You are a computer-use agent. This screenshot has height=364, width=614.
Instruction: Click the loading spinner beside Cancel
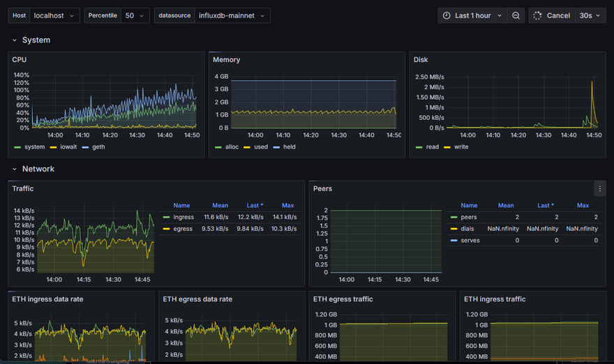(537, 15)
